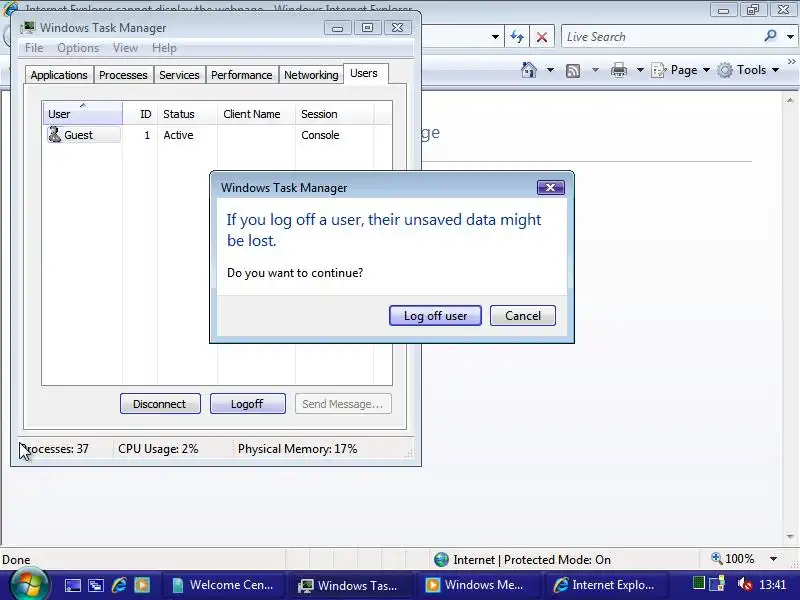The width and height of the screenshot is (800, 600).
Task: Sort by the Status column header
Action: [x=187, y=114]
